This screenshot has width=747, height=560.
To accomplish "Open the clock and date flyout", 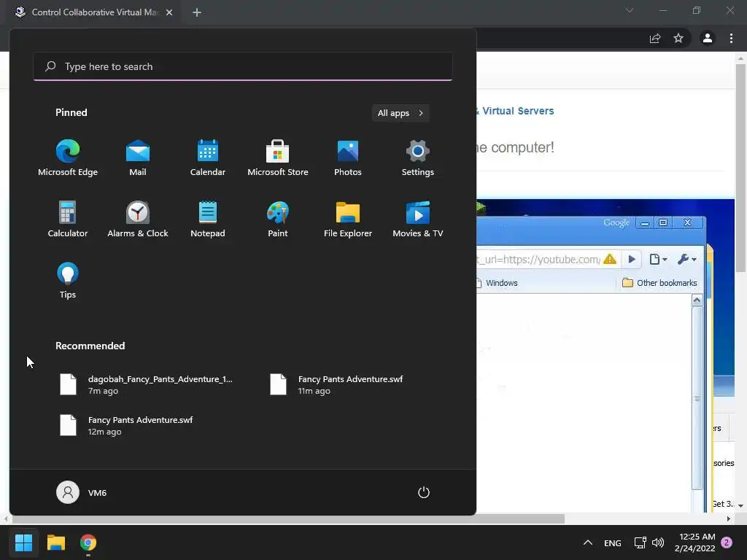I will pos(695,542).
